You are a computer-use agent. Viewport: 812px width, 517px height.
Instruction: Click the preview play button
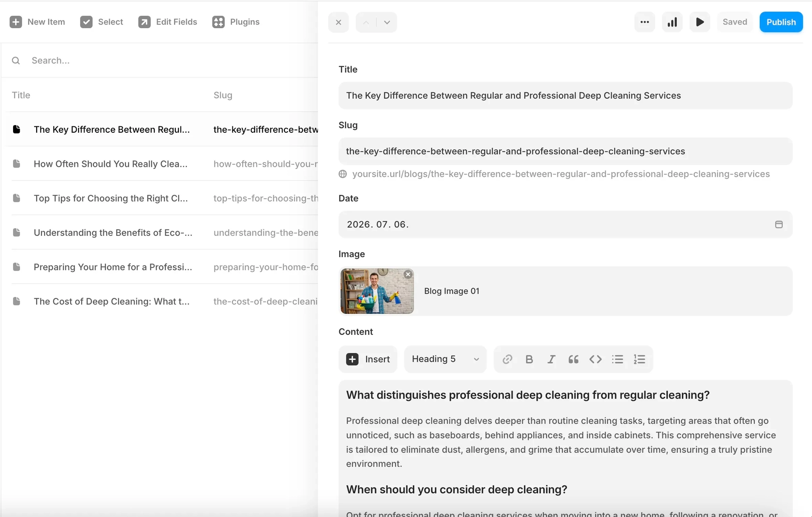coord(700,22)
